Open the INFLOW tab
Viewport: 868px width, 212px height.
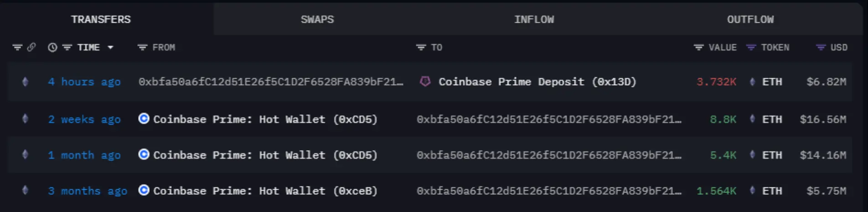pos(534,20)
